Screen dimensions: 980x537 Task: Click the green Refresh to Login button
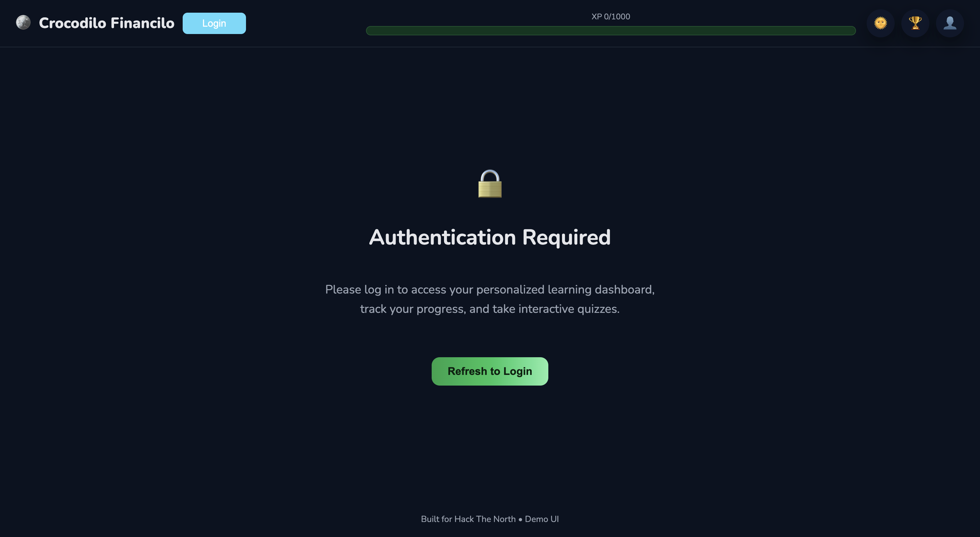(490, 371)
